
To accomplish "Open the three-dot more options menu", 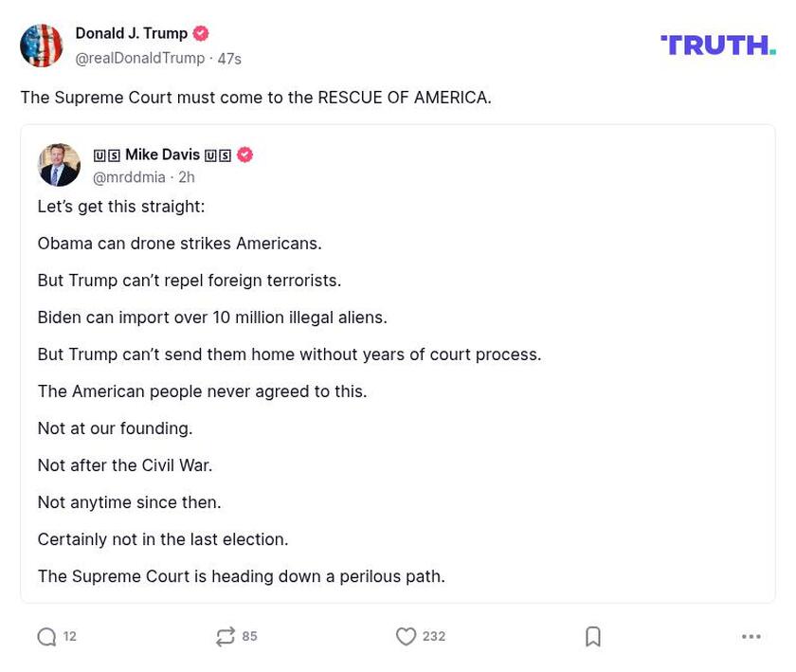I will click(x=751, y=636).
